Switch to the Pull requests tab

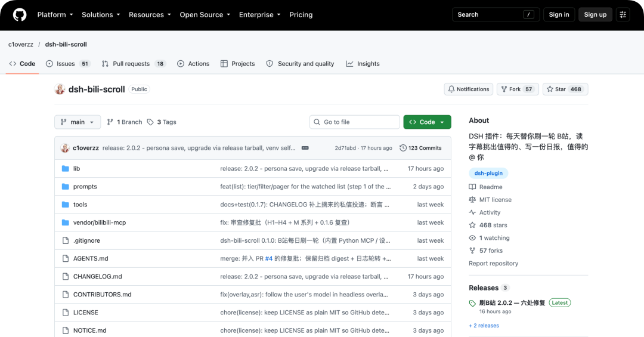pos(133,64)
